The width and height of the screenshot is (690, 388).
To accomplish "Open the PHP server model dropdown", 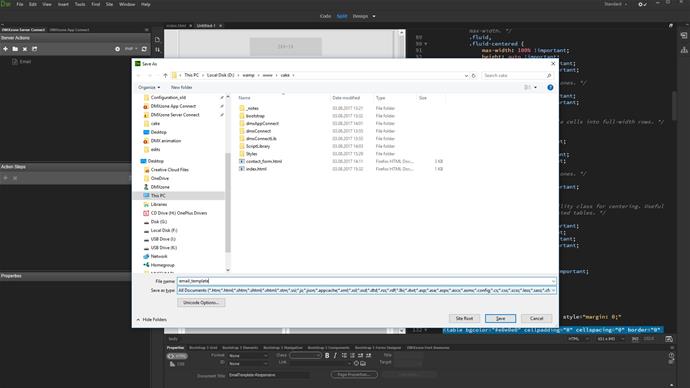I will coord(131,49).
